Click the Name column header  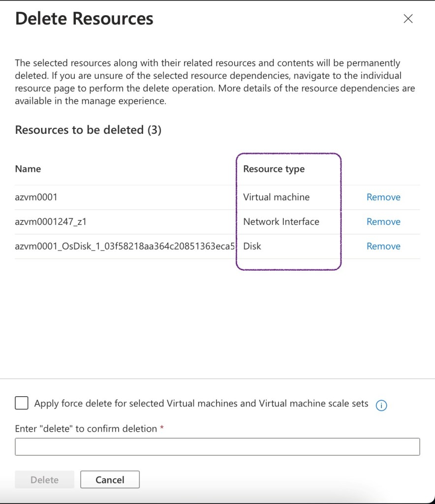click(x=28, y=169)
